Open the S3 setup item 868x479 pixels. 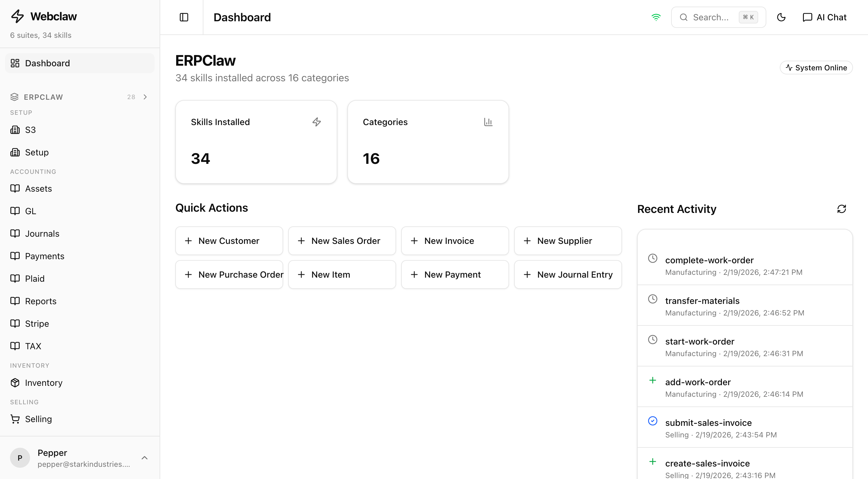[80, 130]
